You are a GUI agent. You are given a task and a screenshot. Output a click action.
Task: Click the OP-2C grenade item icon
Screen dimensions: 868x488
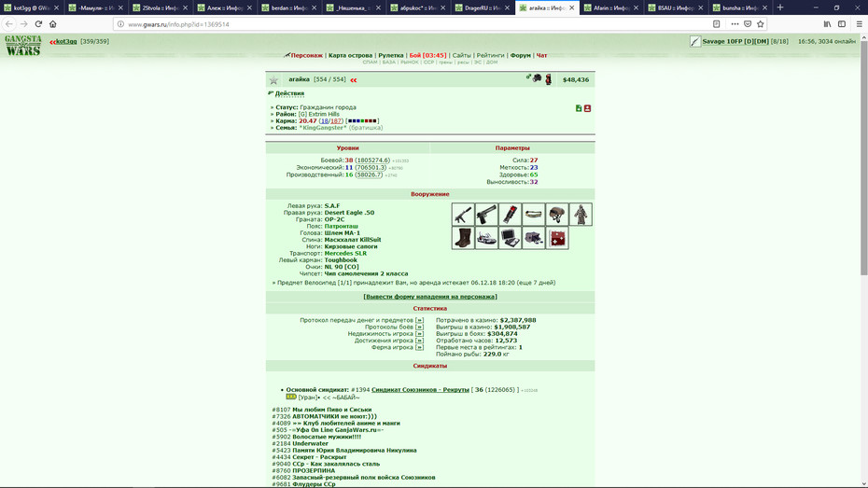(x=510, y=214)
